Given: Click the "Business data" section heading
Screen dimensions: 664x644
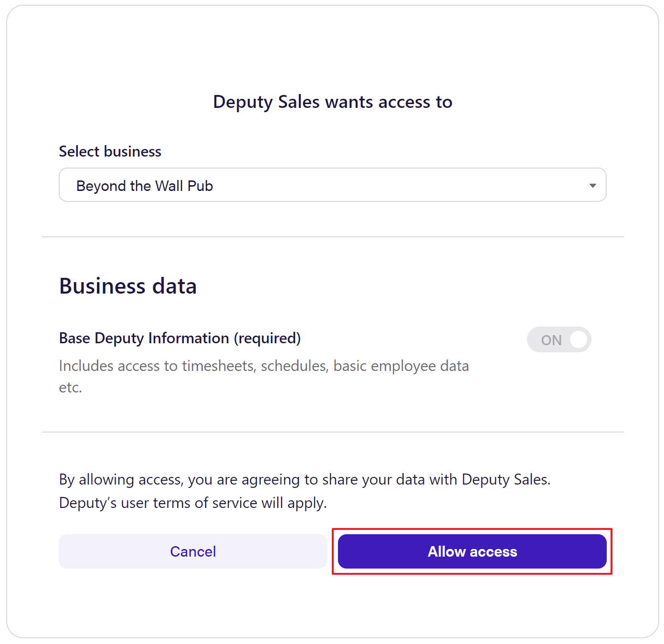Looking at the screenshot, I should (x=127, y=286).
